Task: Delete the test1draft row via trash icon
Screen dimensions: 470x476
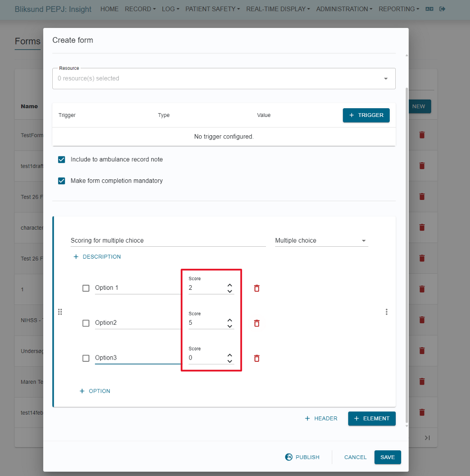Action: (x=422, y=166)
